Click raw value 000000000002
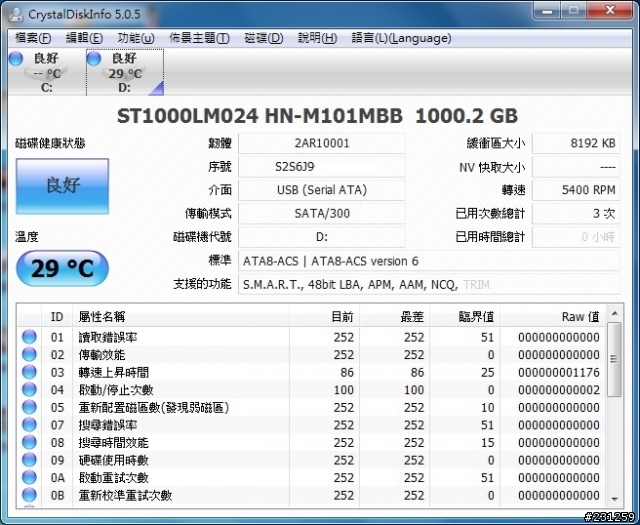640x525 pixels. [x=559, y=390]
